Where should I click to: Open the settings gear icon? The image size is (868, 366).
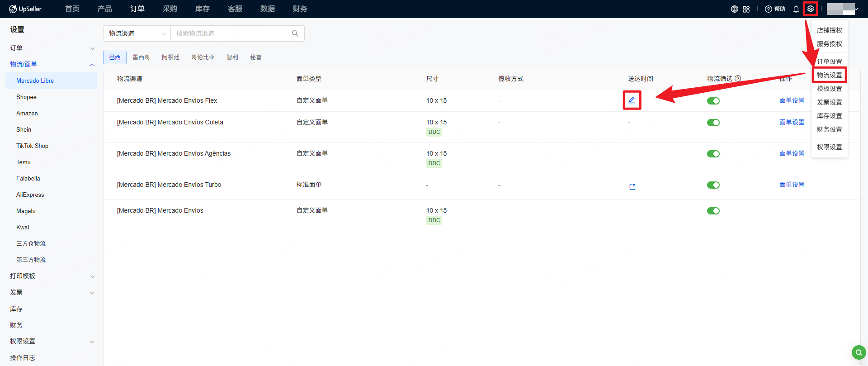811,9
